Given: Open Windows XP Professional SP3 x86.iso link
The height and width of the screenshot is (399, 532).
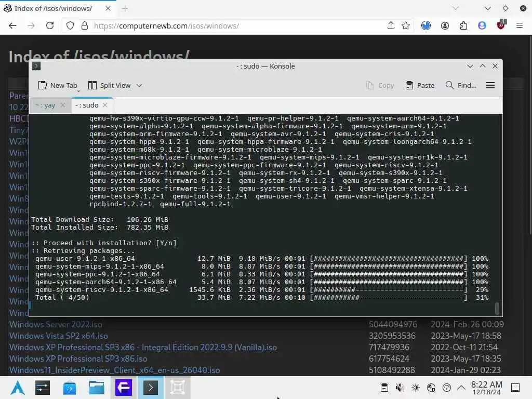Looking at the screenshot, I should pyautogui.click(x=78, y=358).
